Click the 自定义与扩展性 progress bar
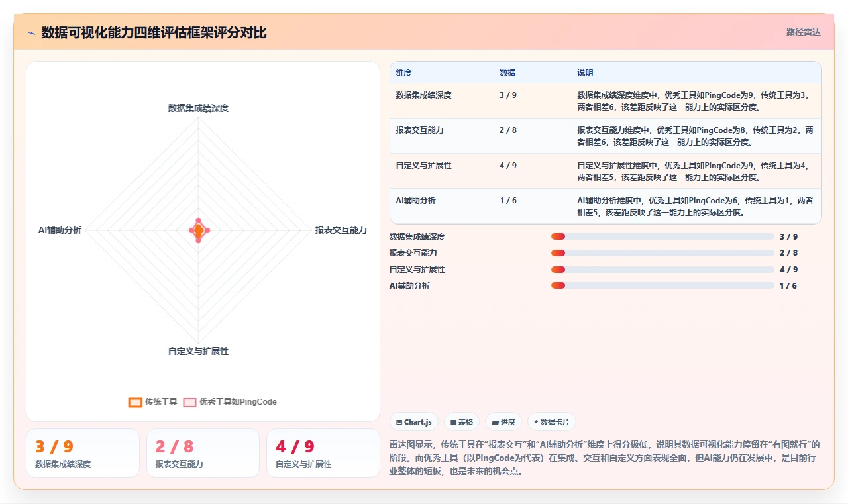Screen dimensions: 848x504 pyautogui.click(x=662, y=270)
